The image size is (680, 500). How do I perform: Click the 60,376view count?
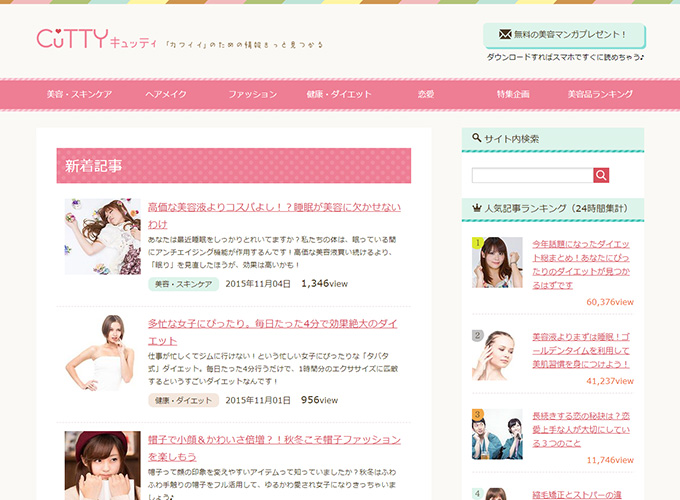610,302
